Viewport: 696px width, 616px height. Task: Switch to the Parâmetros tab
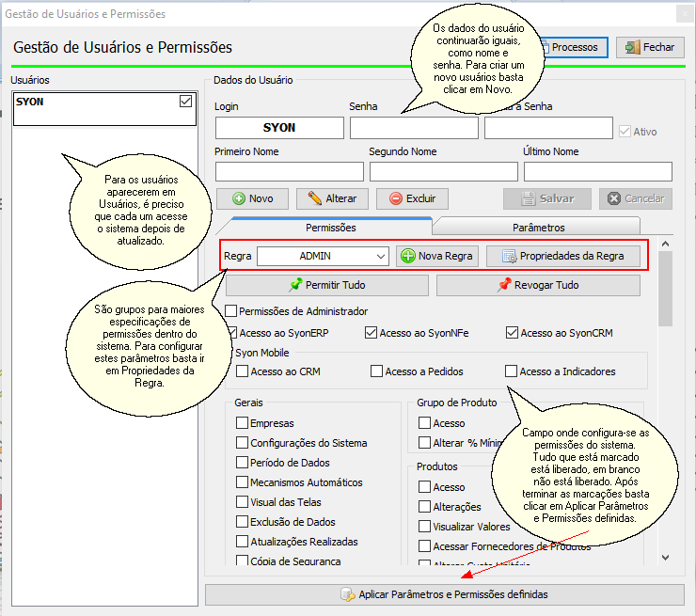click(x=538, y=228)
